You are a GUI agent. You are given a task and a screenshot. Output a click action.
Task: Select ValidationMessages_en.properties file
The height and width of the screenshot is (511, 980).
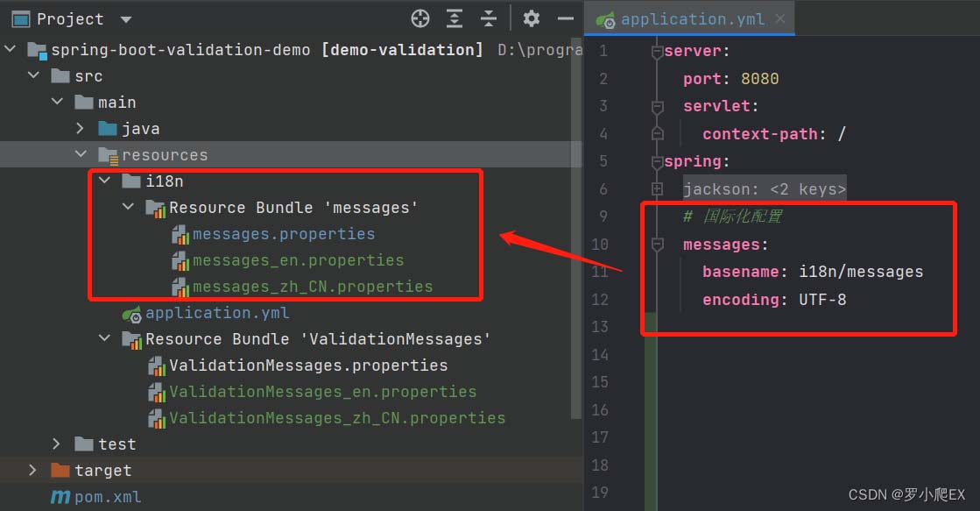point(323,392)
